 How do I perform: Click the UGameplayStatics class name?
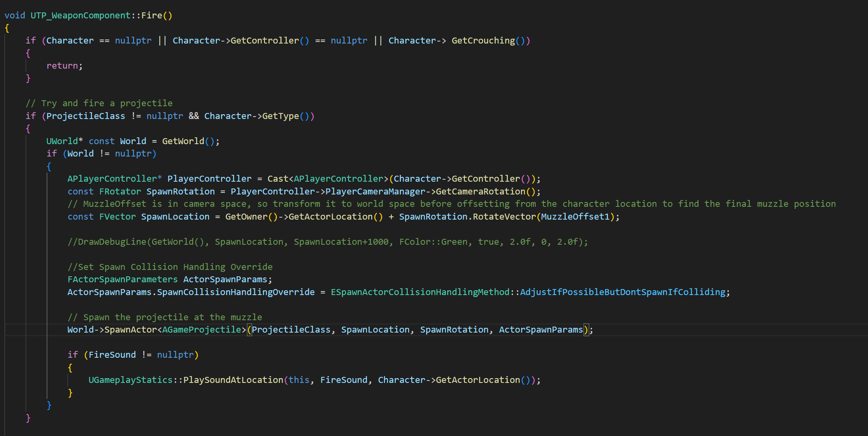click(130, 380)
